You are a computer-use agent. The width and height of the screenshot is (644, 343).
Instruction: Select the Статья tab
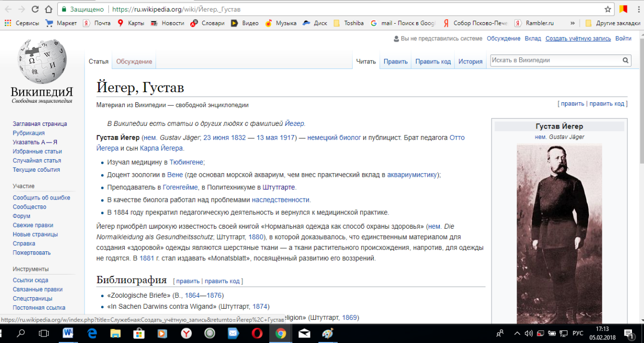coord(99,61)
